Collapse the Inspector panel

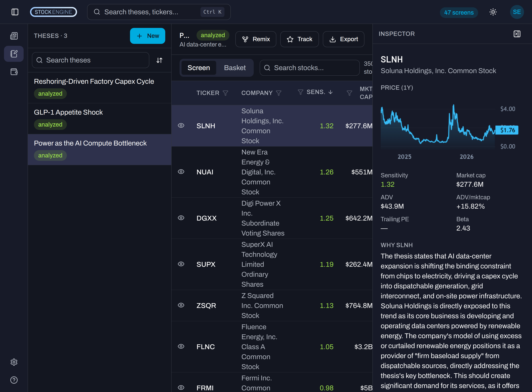coord(517,34)
